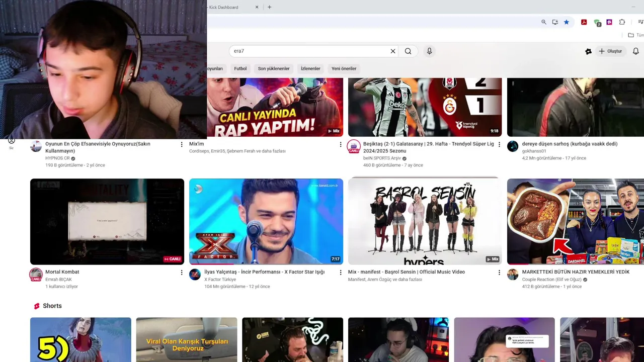
Task: Open the Mix'im title link
Action: point(196,144)
